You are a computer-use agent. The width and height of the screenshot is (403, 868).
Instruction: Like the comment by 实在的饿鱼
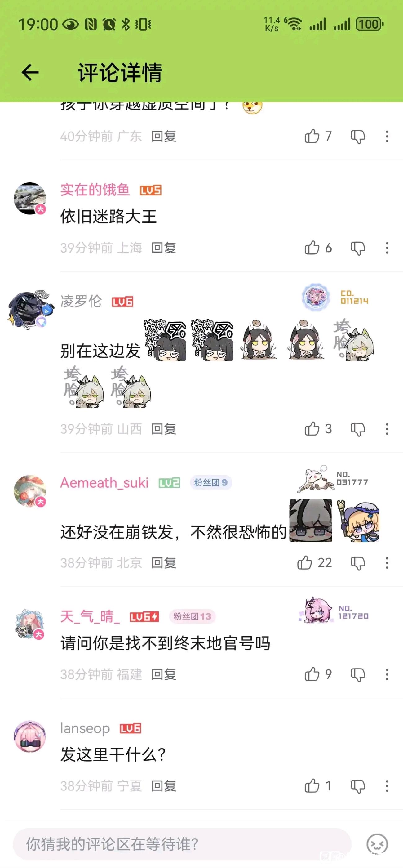(312, 248)
